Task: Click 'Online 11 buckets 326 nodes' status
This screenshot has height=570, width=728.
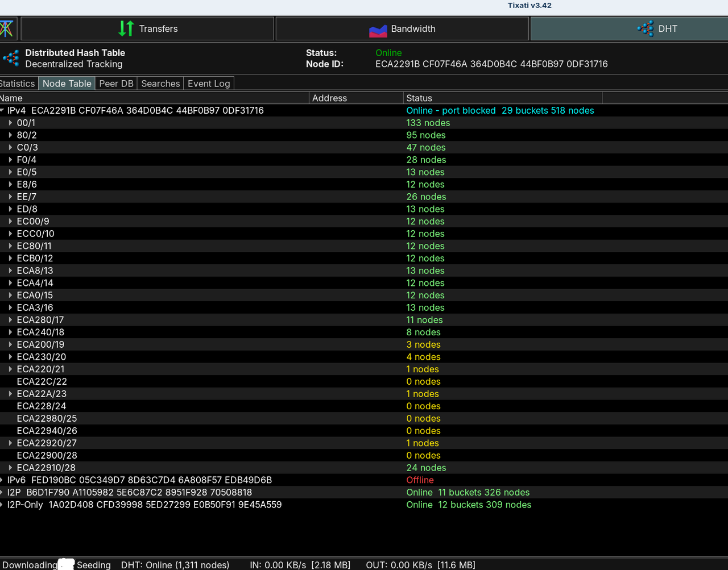Action: point(468,492)
